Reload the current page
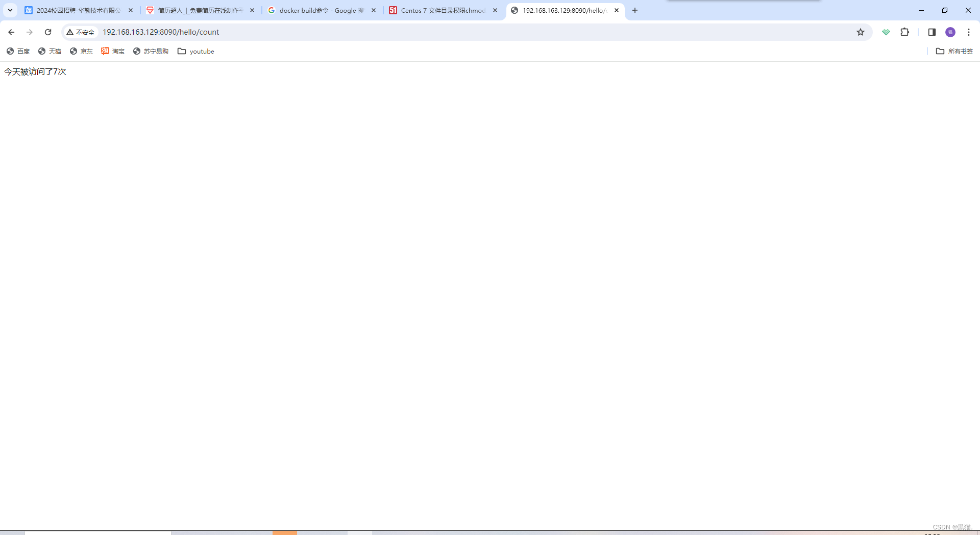This screenshot has width=980, height=535. pyautogui.click(x=48, y=32)
